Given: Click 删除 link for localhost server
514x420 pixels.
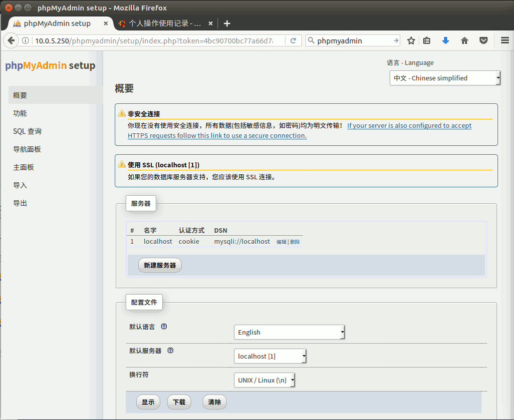Looking at the screenshot, I should coord(295,242).
